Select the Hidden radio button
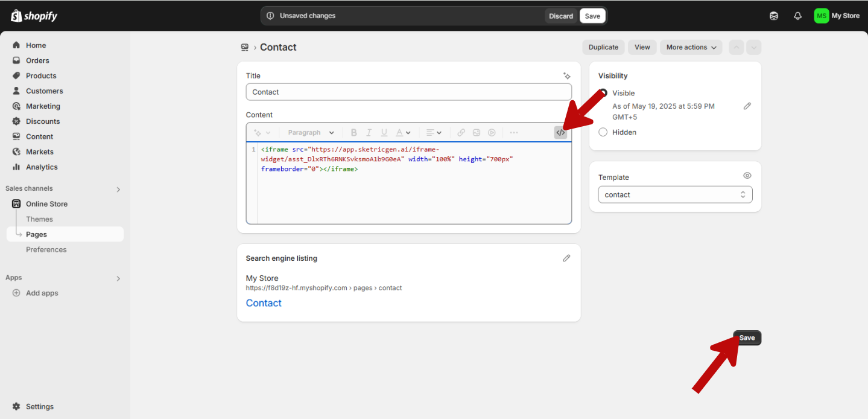The height and width of the screenshot is (419, 868). (x=603, y=132)
